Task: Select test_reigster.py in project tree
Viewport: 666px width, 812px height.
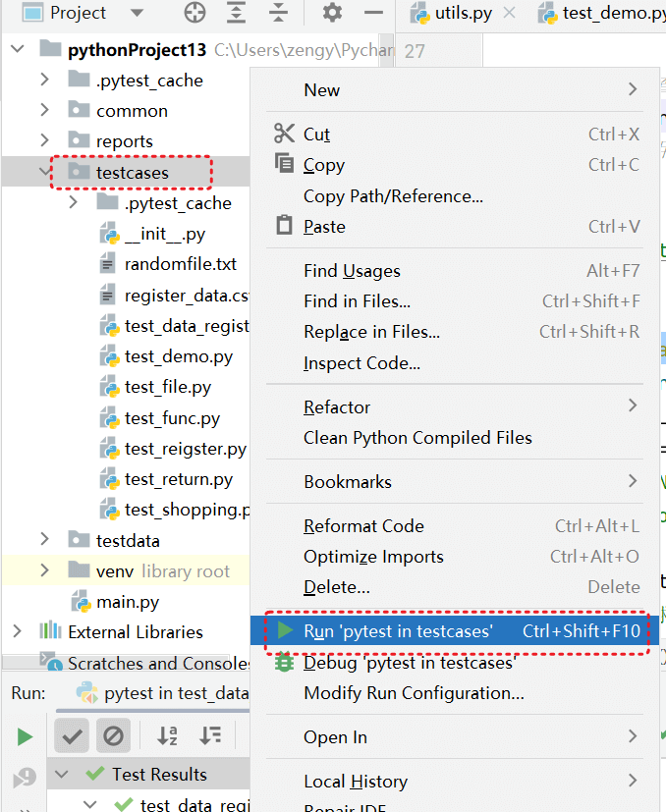Action: click(x=186, y=449)
